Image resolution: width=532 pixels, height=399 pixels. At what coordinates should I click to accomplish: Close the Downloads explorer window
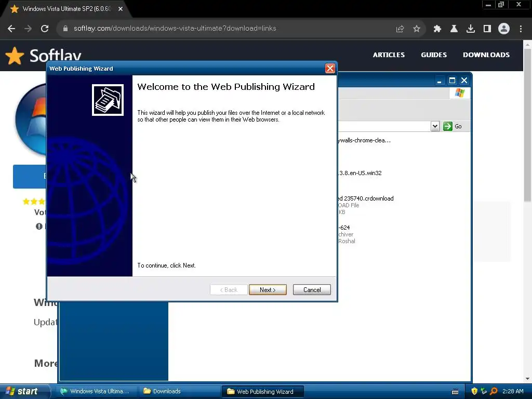click(464, 81)
